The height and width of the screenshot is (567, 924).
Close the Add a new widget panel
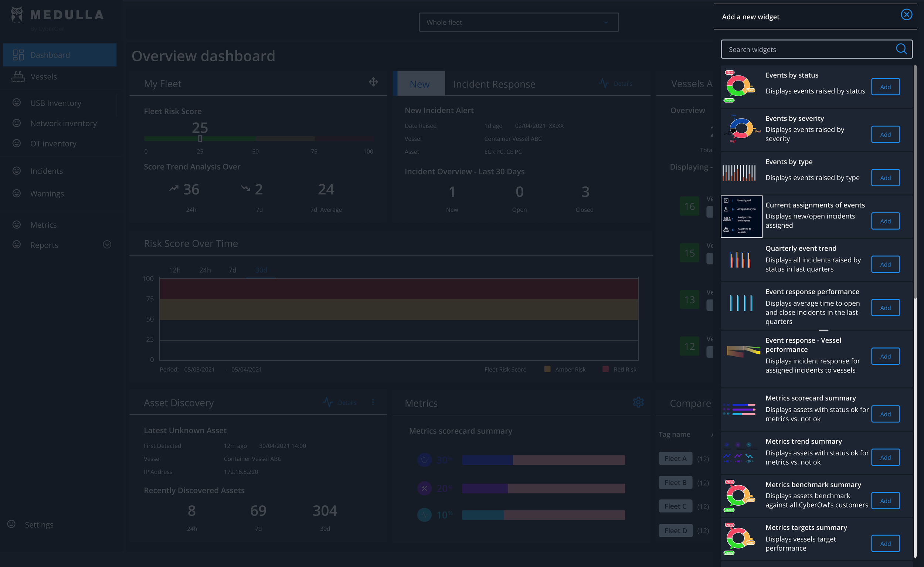906,15
